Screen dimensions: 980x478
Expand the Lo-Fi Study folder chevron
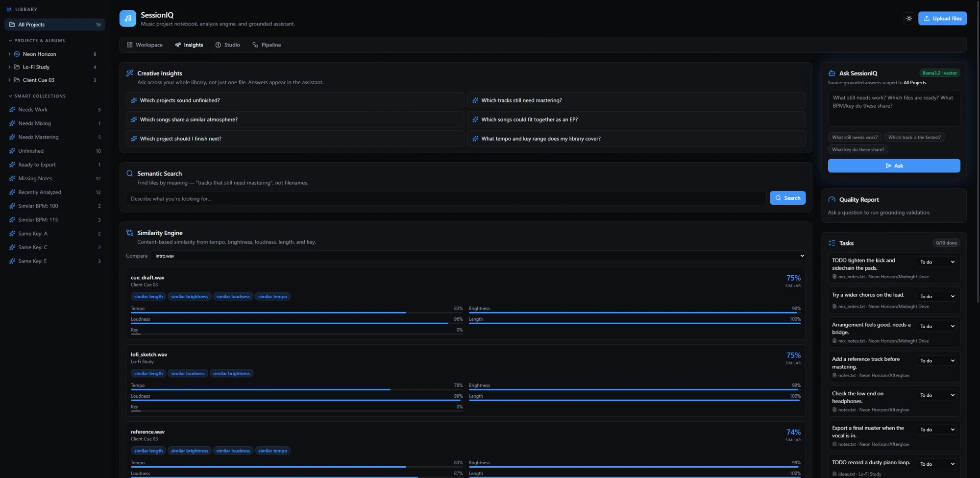point(9,67)
